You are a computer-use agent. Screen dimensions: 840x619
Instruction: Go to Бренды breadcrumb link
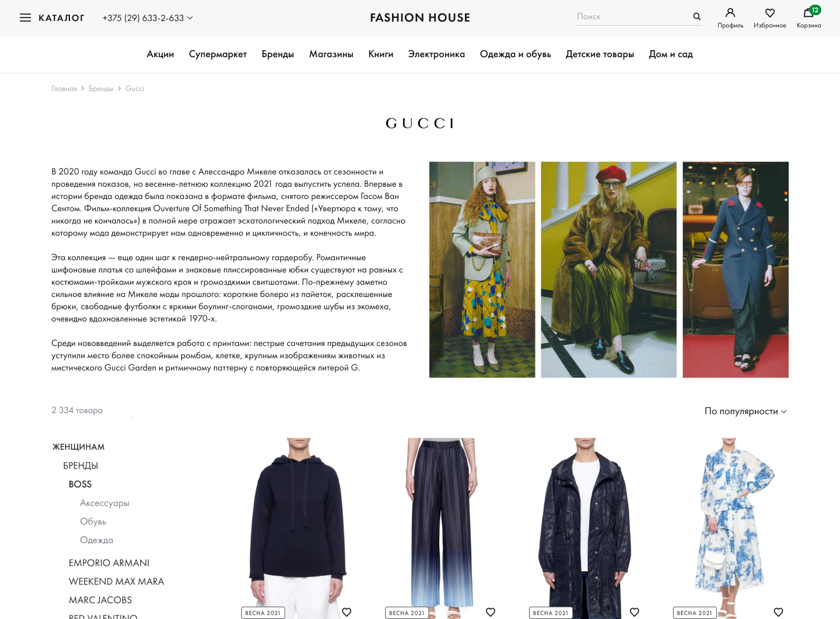tap(101, 89)
